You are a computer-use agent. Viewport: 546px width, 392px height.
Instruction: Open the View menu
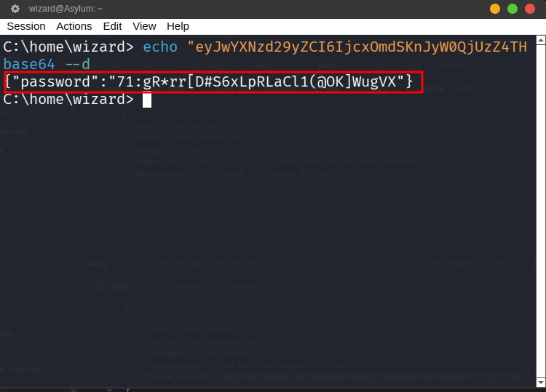point(144,26)
